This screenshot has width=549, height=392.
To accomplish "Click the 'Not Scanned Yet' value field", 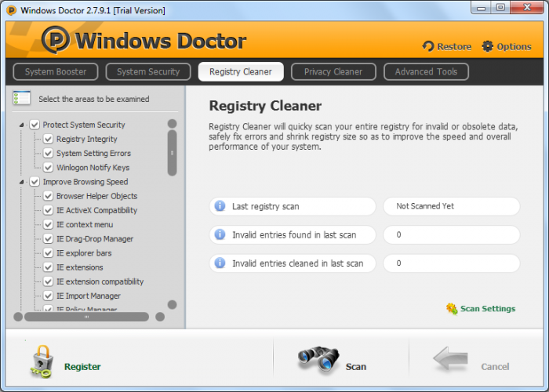I will tap(452, 206).
